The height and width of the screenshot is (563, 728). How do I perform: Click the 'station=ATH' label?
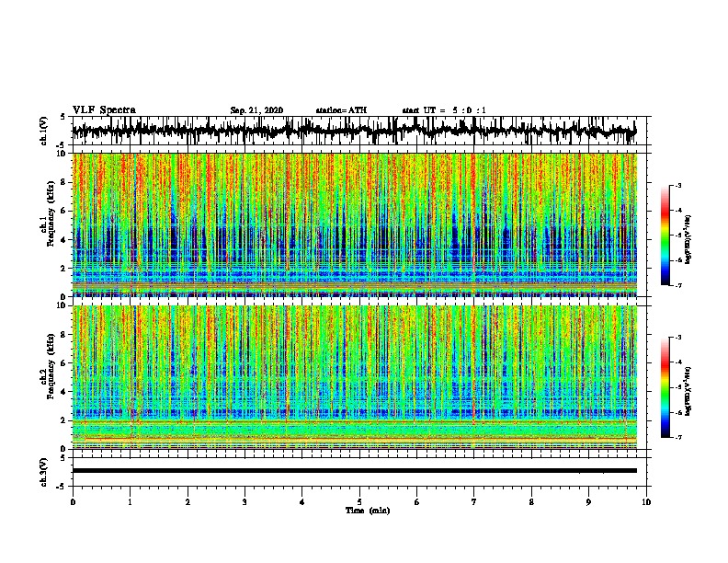341,110
